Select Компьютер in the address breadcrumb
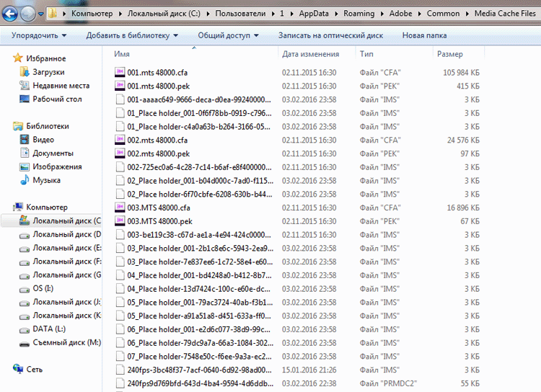The width and height of the screenshot is (541, 392). (92, 14)
